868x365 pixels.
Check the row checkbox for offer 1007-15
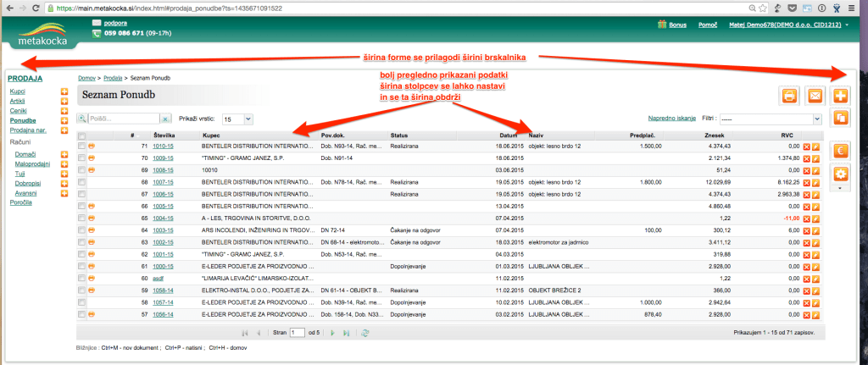(x=82, y=182)
